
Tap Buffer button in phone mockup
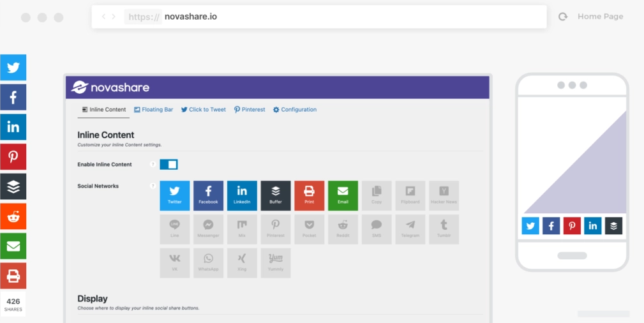[x=613, y=225]
